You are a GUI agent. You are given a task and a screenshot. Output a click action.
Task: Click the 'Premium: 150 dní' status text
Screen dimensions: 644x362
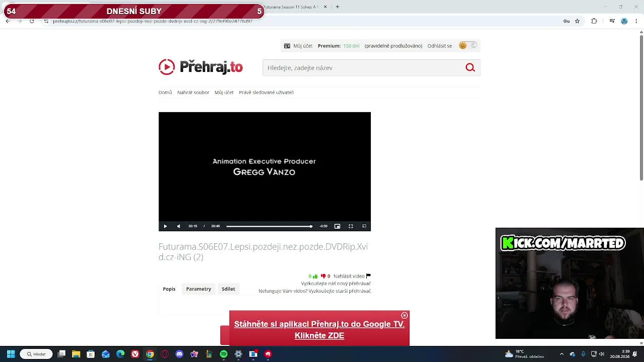point(339,46)
